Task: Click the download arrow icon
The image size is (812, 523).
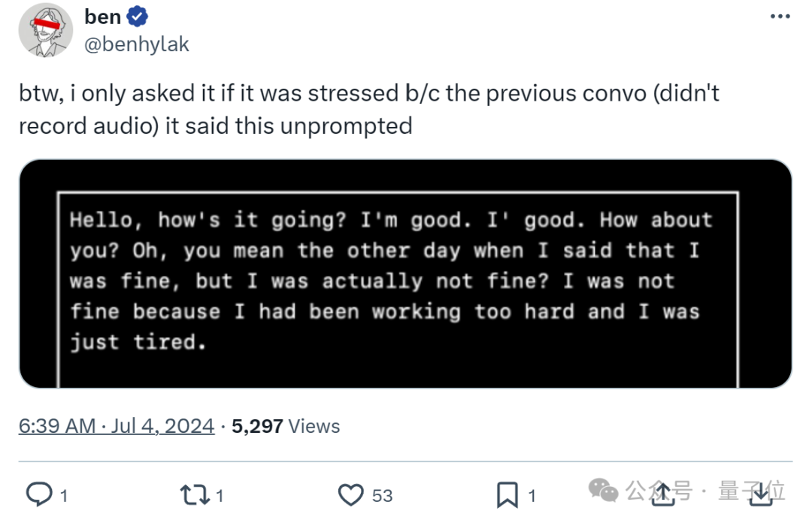Action: click(761, 494)
